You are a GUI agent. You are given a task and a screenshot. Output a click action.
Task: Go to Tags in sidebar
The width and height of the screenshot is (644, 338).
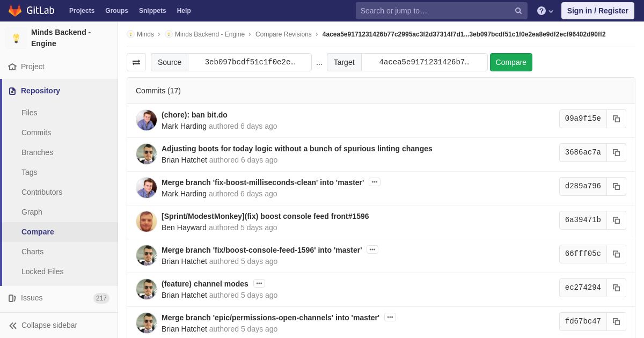click(x=30, y=172)
